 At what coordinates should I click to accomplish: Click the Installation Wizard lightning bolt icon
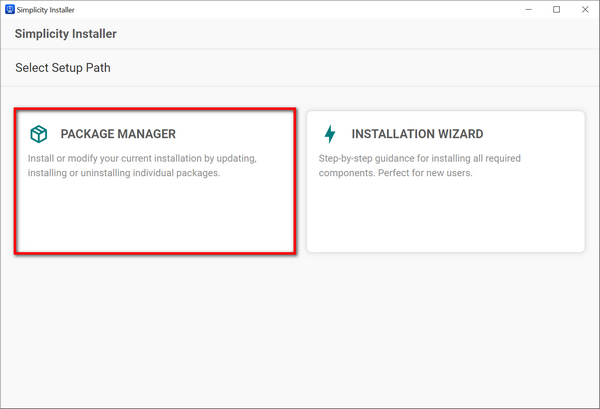tap(330, 134)
